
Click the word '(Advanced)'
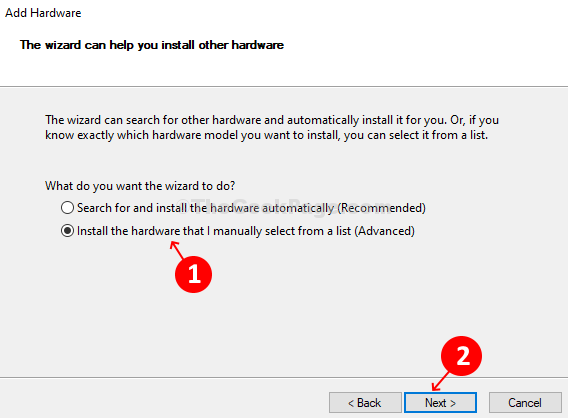(x=384, y=231)
